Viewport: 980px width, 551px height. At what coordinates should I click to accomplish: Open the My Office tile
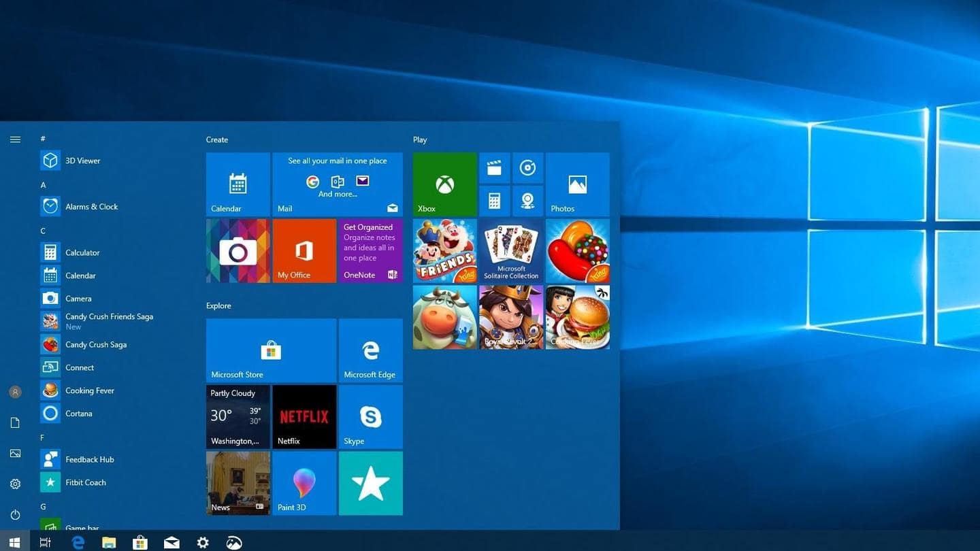304,251
